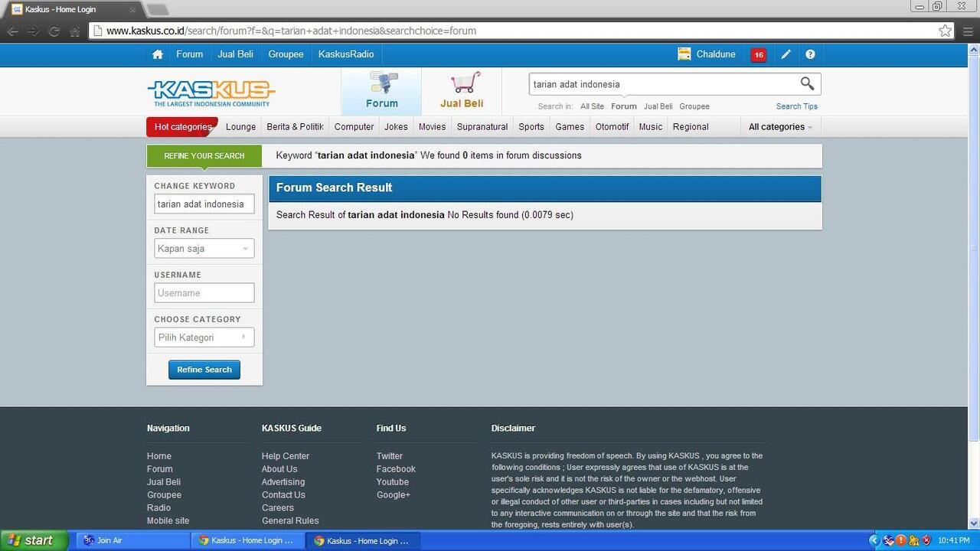
Task: Open the Mobile site footer link
Action: [x=168, y=521]
